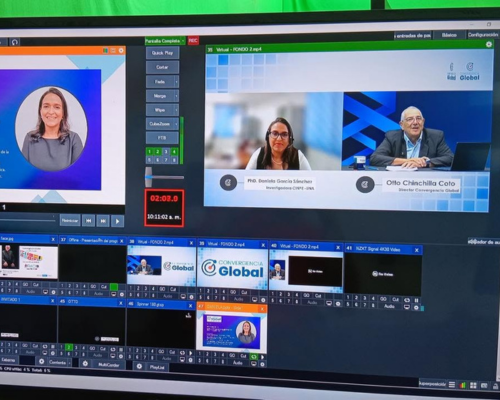Pause input 41 NDI Signal video
The image size is (500, 400).
click(x=416, y=300)
